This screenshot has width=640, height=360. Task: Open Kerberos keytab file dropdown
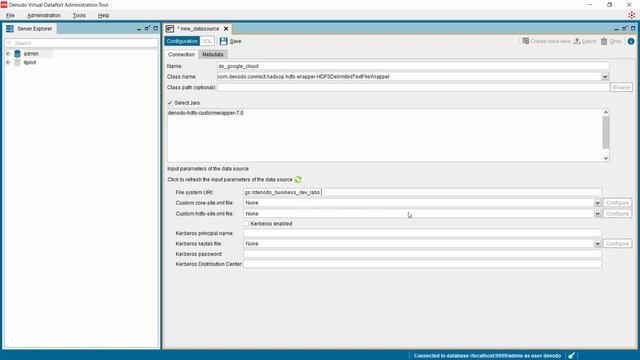(597, 244)
